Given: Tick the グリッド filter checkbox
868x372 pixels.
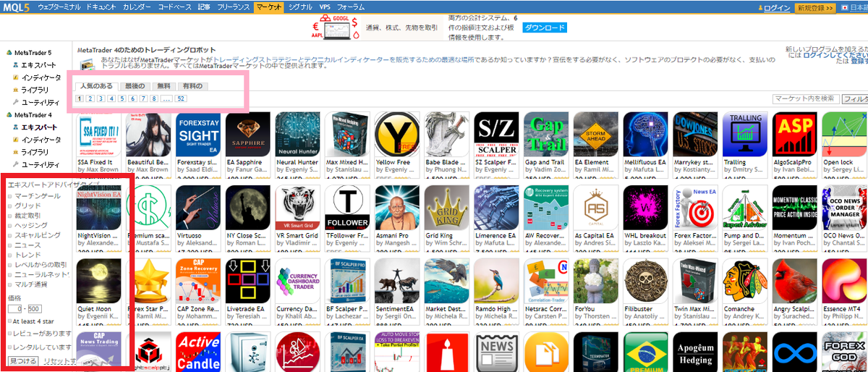Looking at the screenshot, I should (9, 206).
